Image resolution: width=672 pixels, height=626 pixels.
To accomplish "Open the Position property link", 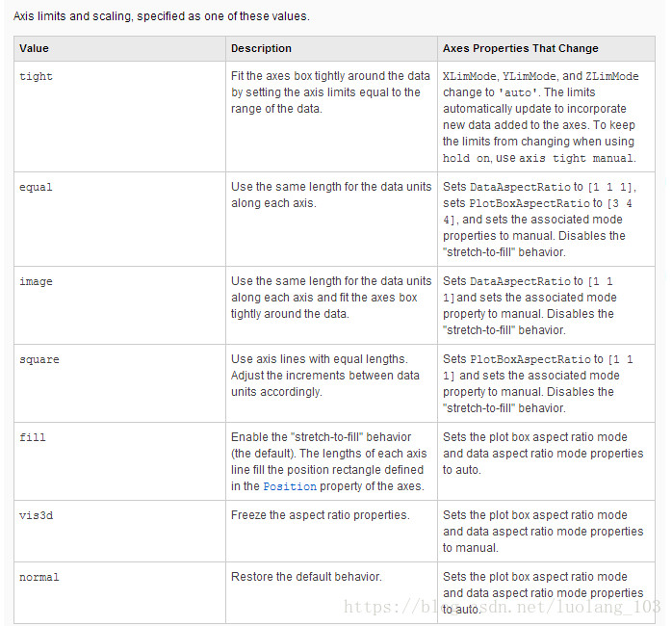I will pyautogui.click(x=290, y=486).
